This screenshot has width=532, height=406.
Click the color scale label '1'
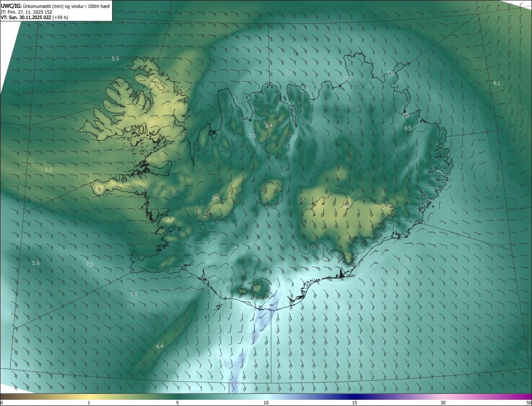89,403
